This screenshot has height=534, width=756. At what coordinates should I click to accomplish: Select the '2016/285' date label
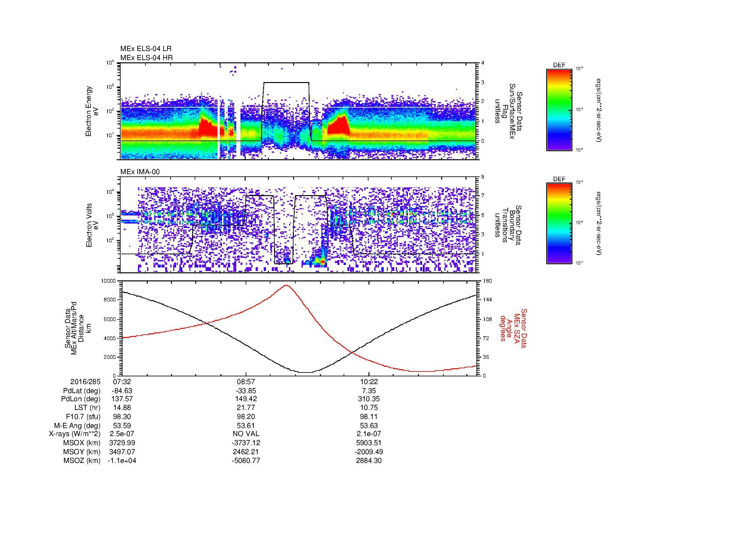(x=85, y=382)
